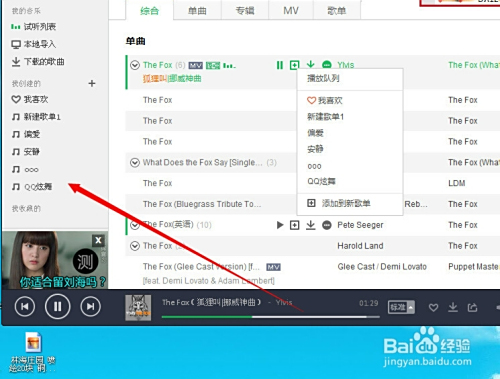Skip to previous track in player bar
Viewport: 500px width, 379px height.
tap(25, 307)
